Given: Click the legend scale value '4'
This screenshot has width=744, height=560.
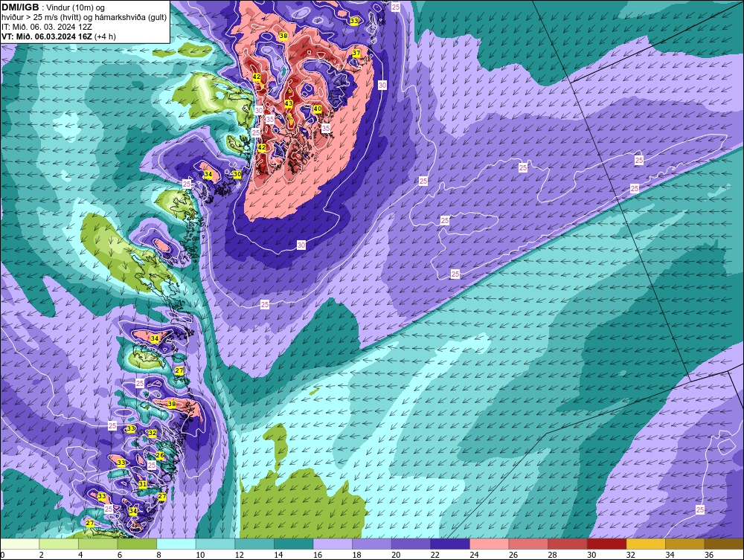Looking at the screenshot, I should click(80, 555).
